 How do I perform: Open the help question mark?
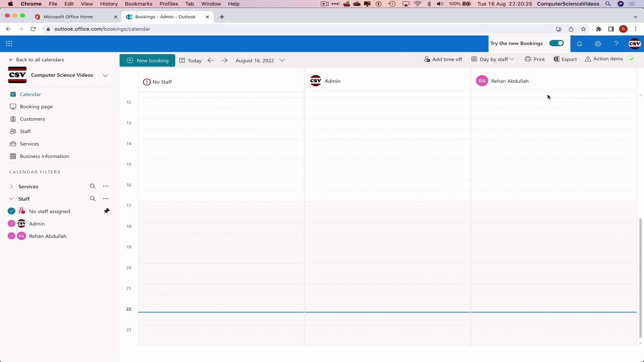[x=616, y=44]
